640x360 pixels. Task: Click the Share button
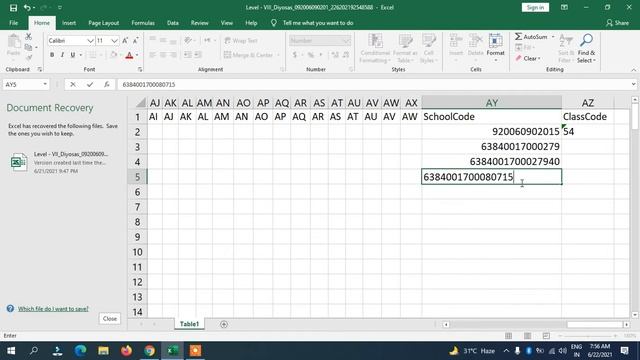click(x=617, y=23)
